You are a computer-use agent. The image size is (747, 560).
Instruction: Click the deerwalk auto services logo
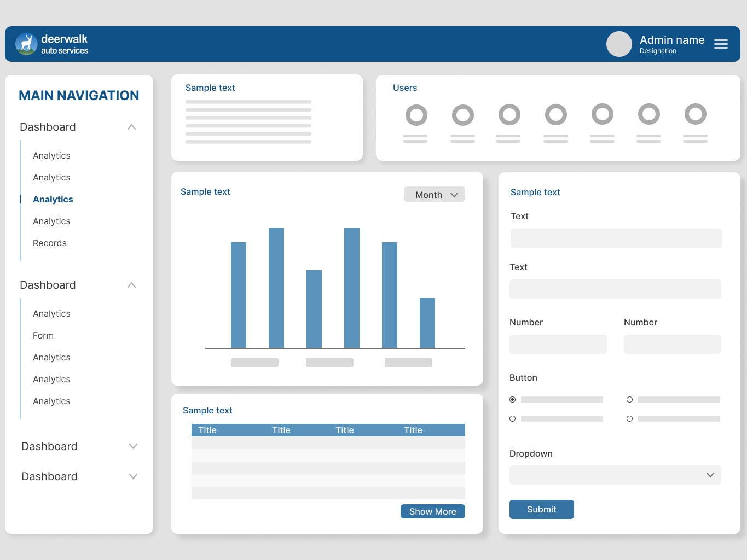[x=52, y=44]
